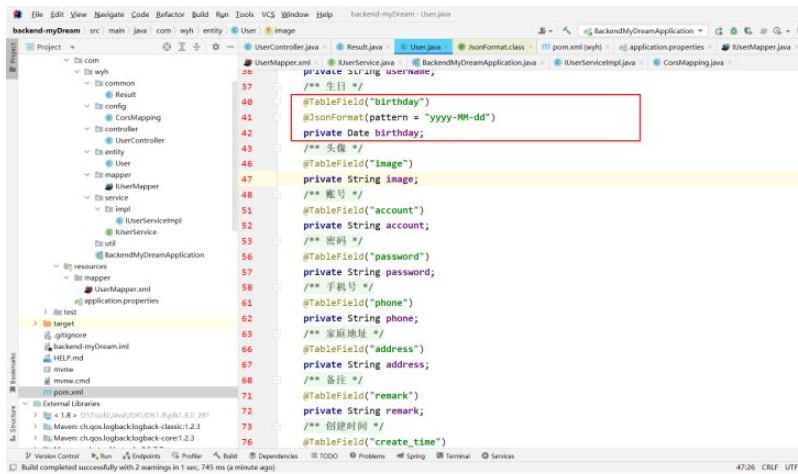Collapse the External Libraries node

(x=25, y=404)
